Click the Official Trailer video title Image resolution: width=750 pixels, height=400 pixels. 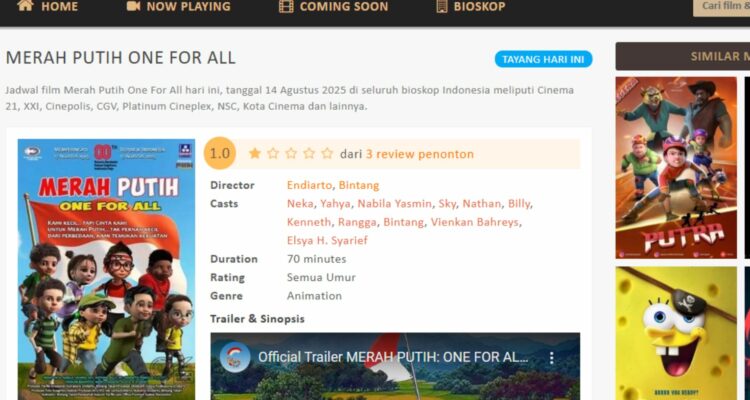(x=393, y=357)
